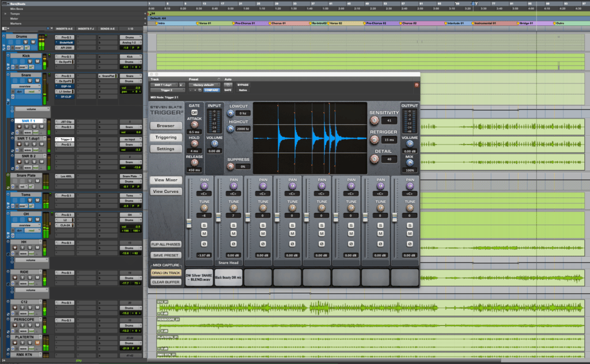The height and width of the screenshot is (364, 590).
Task: Enable plugin Safe mode
Action: click(x=228, y=90)
